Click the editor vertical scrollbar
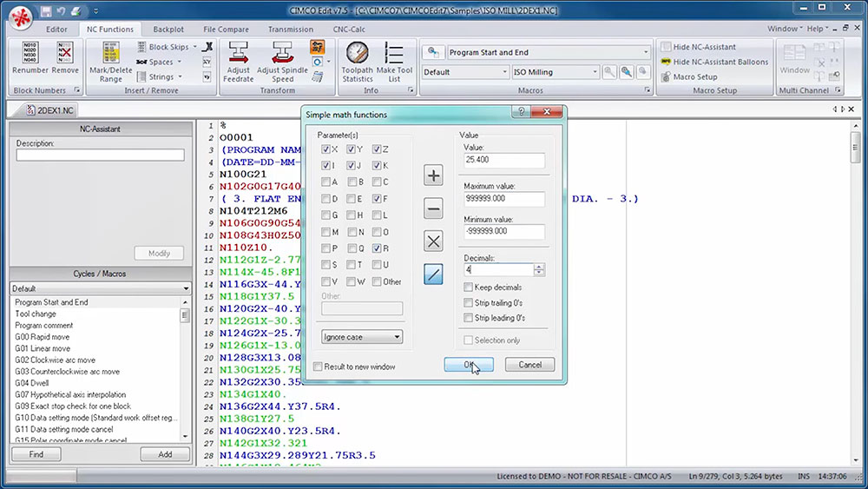Screen dimensions: 868x489 point(856,292)
